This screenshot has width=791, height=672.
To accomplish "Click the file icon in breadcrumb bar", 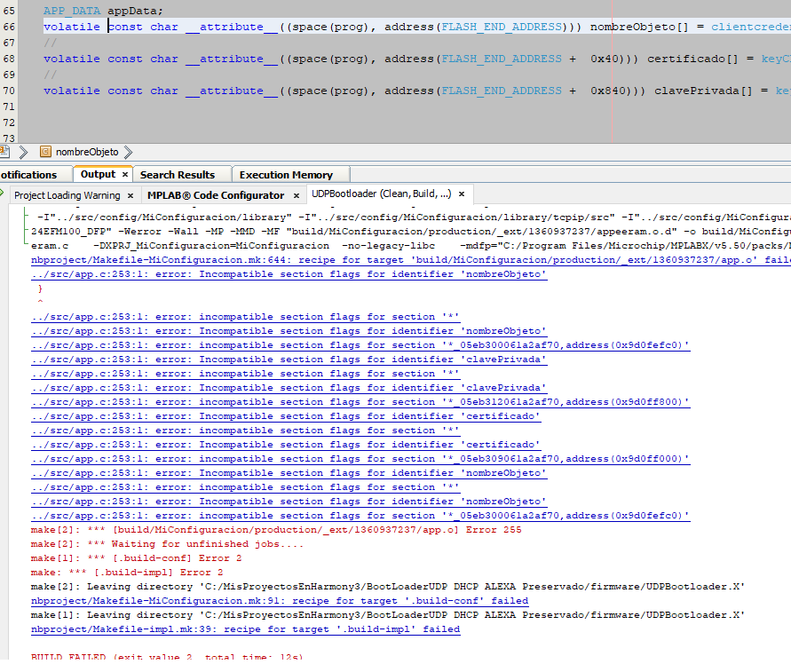I will (4, 151).
